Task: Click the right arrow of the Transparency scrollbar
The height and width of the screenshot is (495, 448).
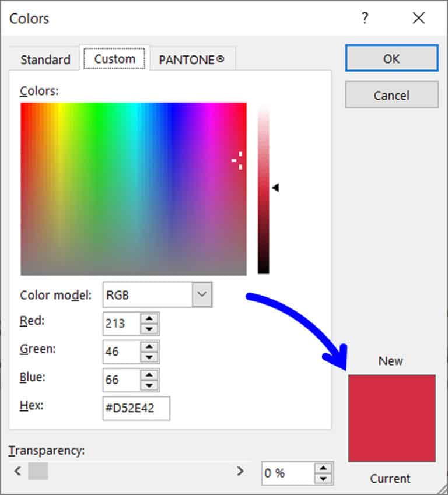Action: pos(240,470)
